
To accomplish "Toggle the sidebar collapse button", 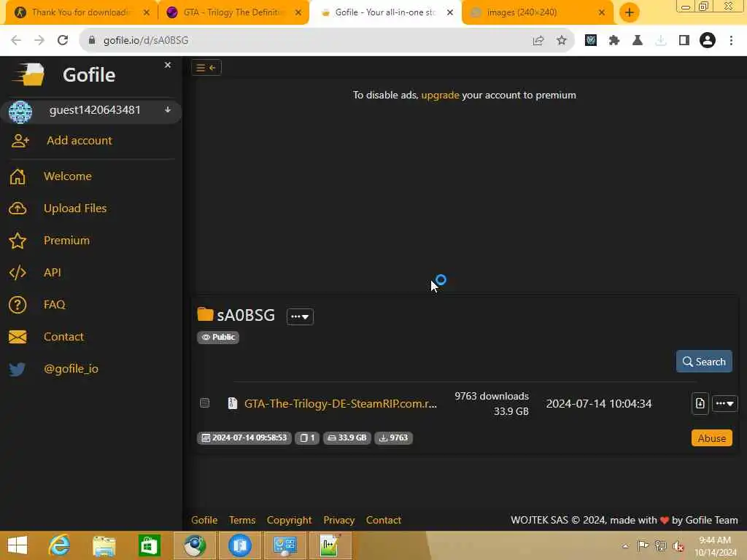I will (x=206, y=68).
